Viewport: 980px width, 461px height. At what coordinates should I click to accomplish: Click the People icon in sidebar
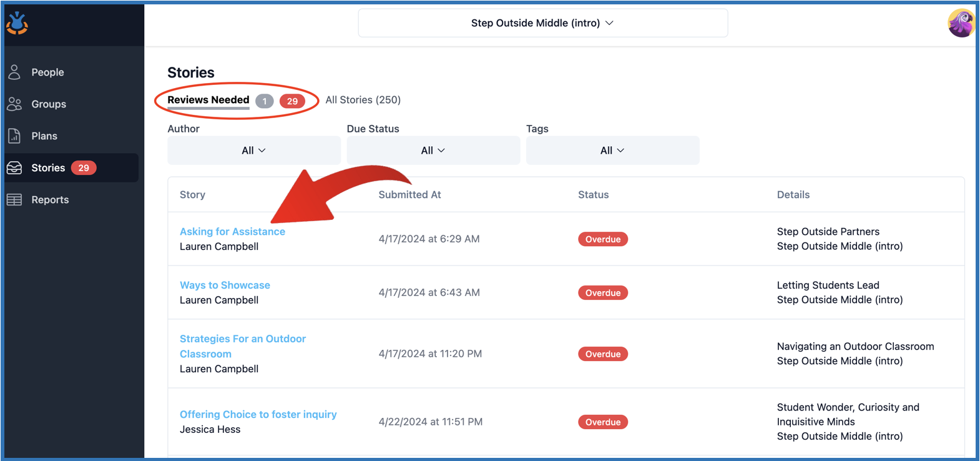point(14,72)
